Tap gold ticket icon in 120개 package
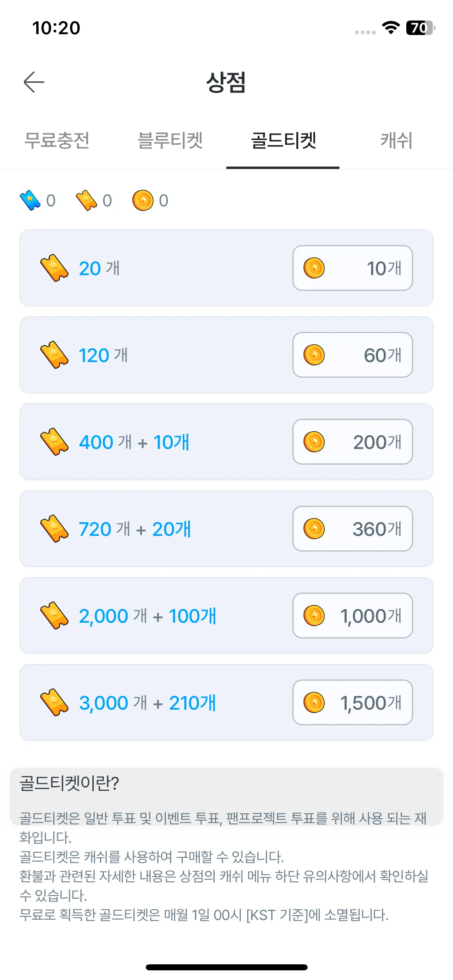This screenshot has height=980, width=453. 54,355
